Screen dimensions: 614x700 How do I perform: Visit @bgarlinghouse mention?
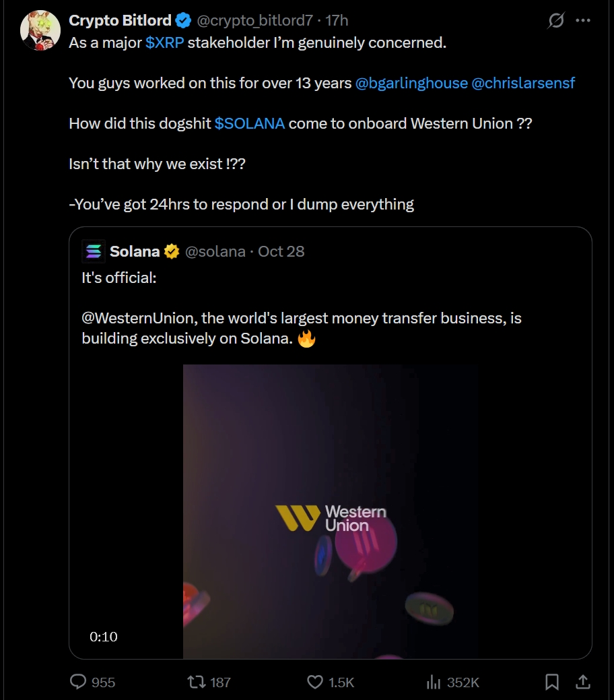pos(411,83)
